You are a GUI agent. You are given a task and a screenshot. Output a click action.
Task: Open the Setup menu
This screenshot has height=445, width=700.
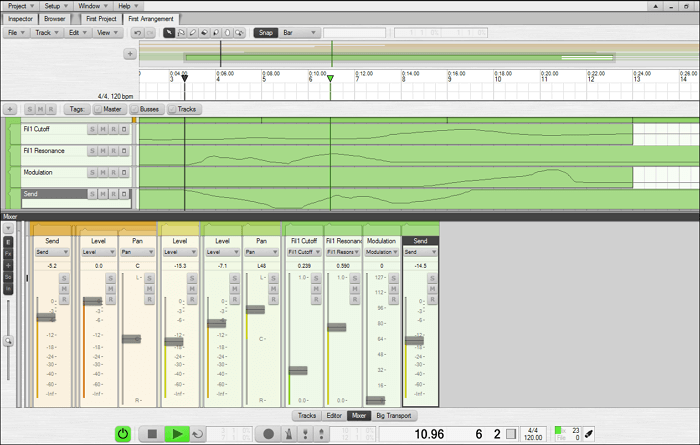(x=57, y=5)
